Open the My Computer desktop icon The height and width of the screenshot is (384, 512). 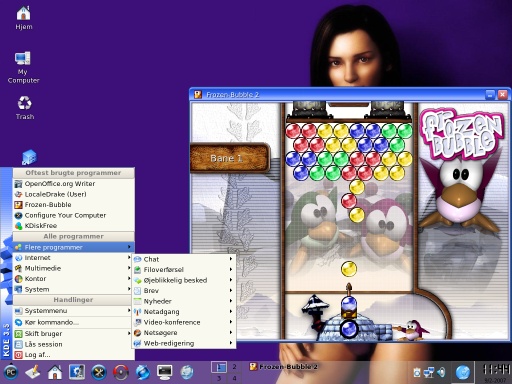pos(23,67)
